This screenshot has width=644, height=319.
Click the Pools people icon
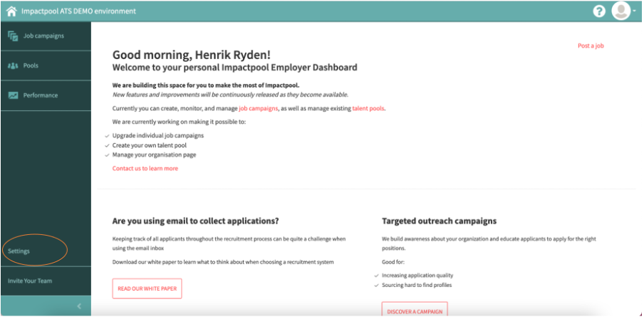[x=13, y=66]
